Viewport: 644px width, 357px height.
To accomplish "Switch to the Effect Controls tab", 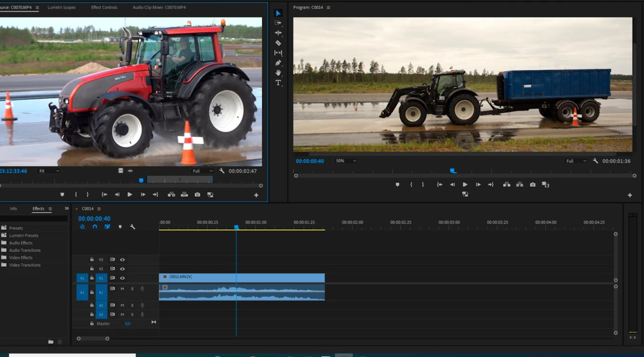I will point(104,8).
